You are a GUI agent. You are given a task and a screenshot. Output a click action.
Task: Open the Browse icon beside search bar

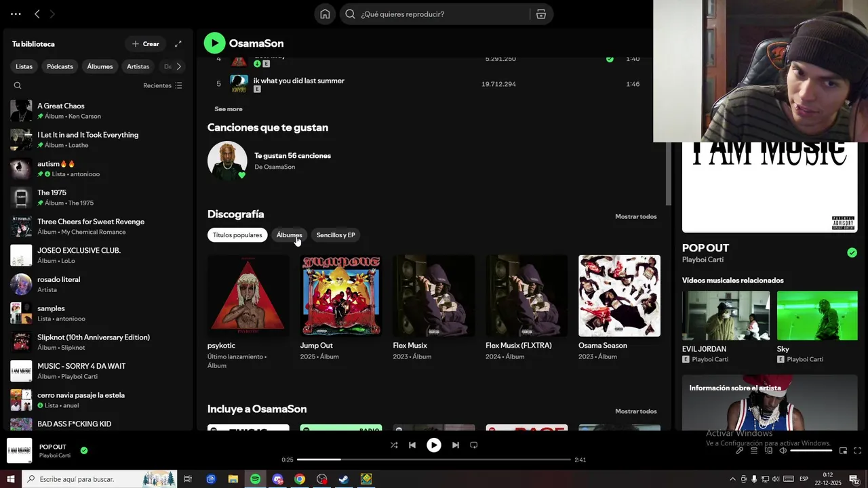click(x=541, y=14)
